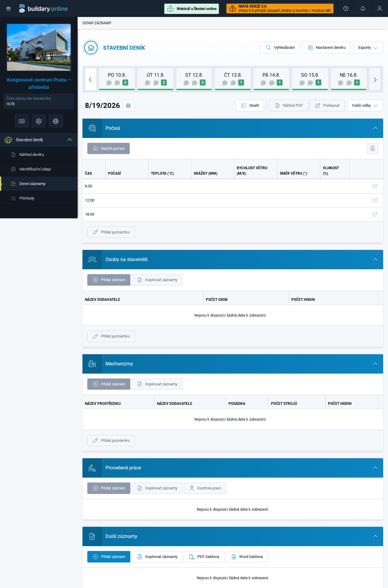
Task: Open Nastavení deníku settings
Action: pyautogui.click(x=326, y=48)
